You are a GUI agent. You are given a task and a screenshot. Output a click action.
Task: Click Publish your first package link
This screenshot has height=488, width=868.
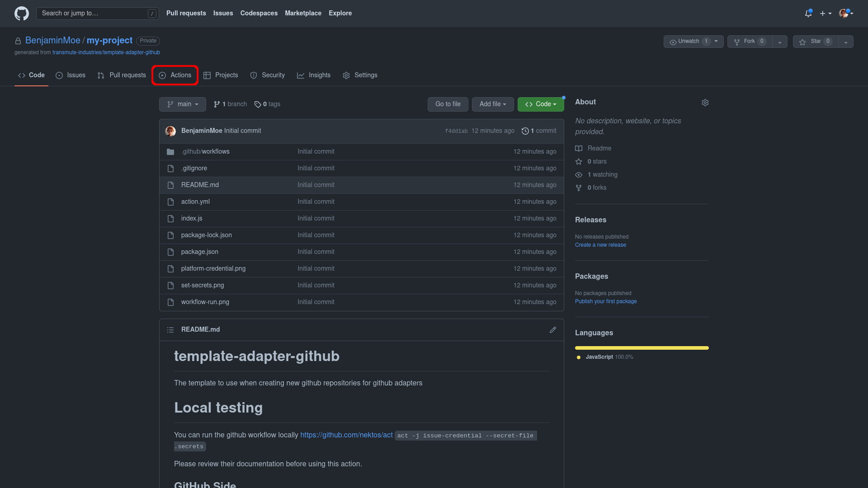606,301
